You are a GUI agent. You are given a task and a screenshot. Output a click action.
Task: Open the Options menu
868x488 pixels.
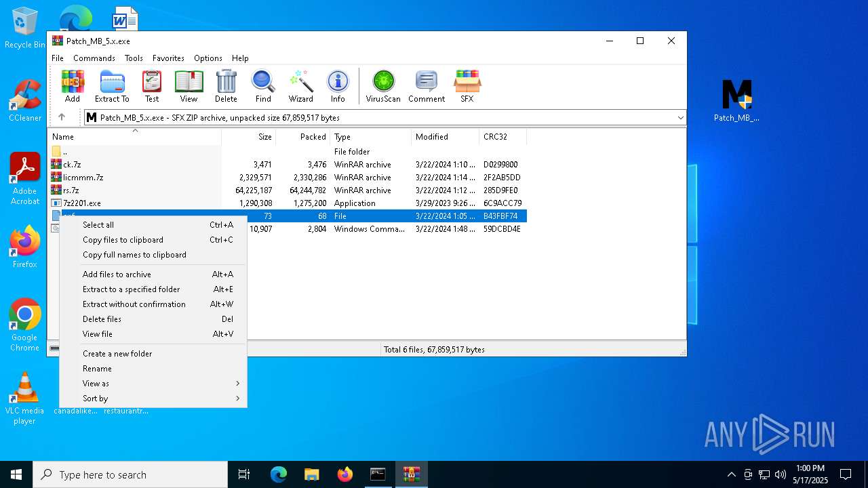click(x=208, y=58)
